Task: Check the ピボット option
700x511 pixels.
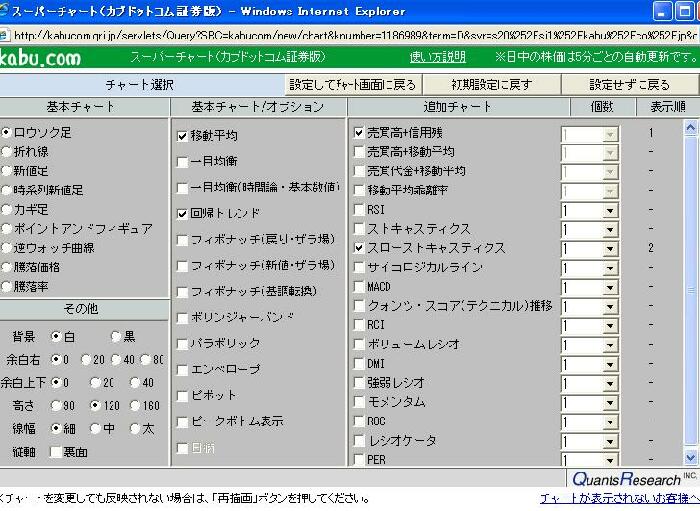Action: [182, 396]
